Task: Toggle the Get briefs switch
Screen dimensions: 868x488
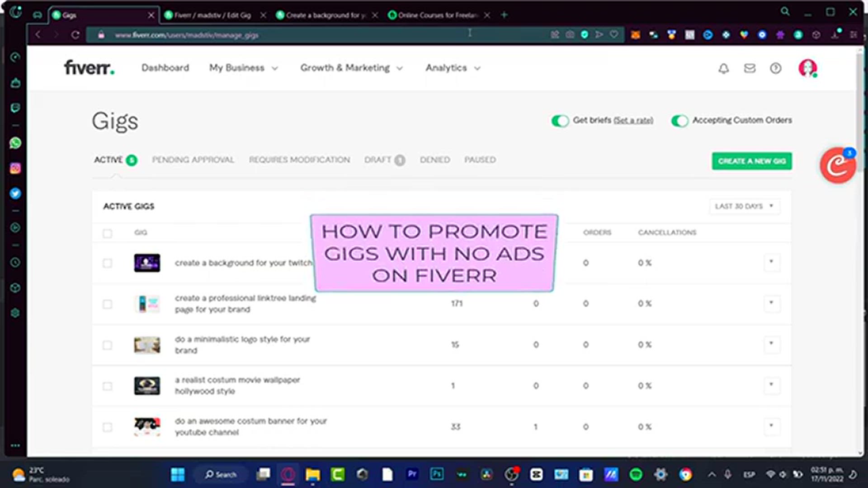Action: [x=560, y=121]
